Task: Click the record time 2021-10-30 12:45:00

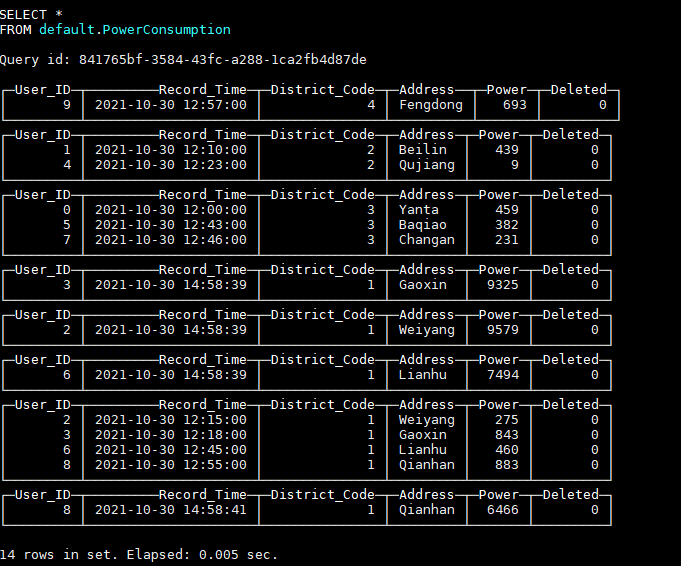Action: point(171,450)
